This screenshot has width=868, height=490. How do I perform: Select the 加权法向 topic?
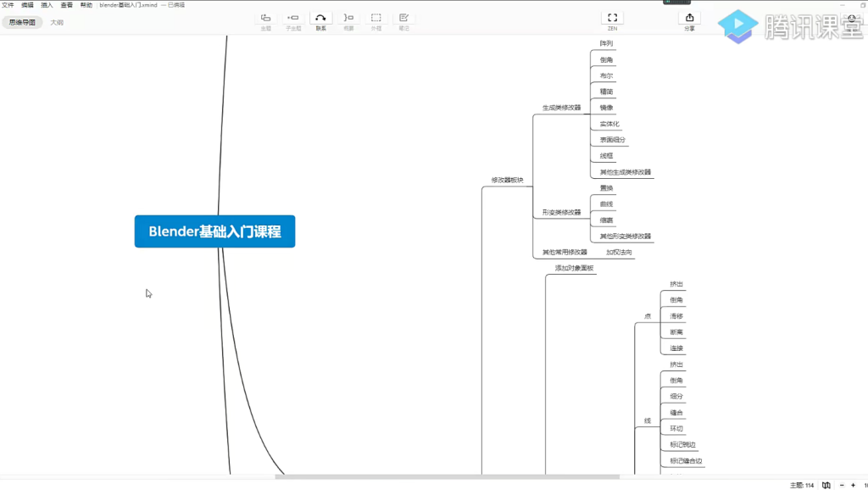pyautogui.click(x=618, y=252)
